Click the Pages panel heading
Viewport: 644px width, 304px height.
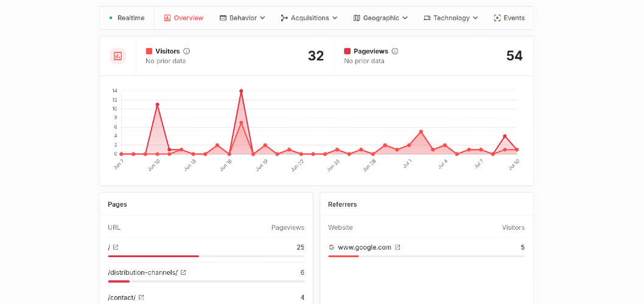pyautogui.click(x=117, y=204)
